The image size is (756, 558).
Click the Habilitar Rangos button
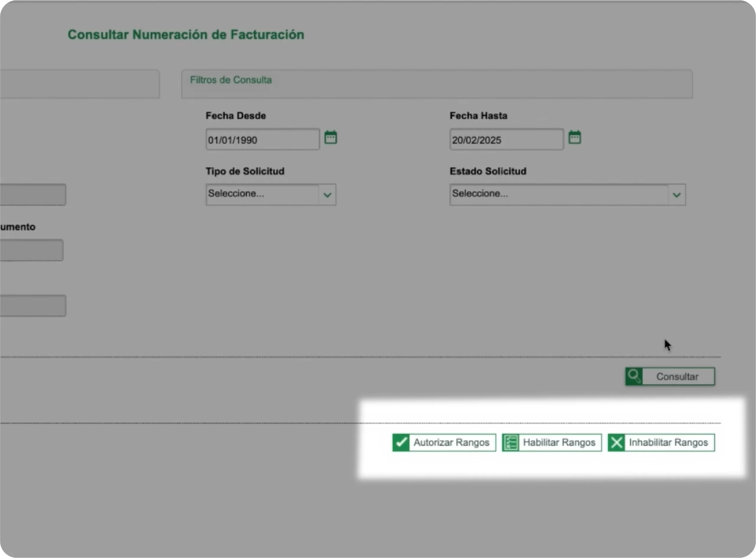tap(552, 443)
